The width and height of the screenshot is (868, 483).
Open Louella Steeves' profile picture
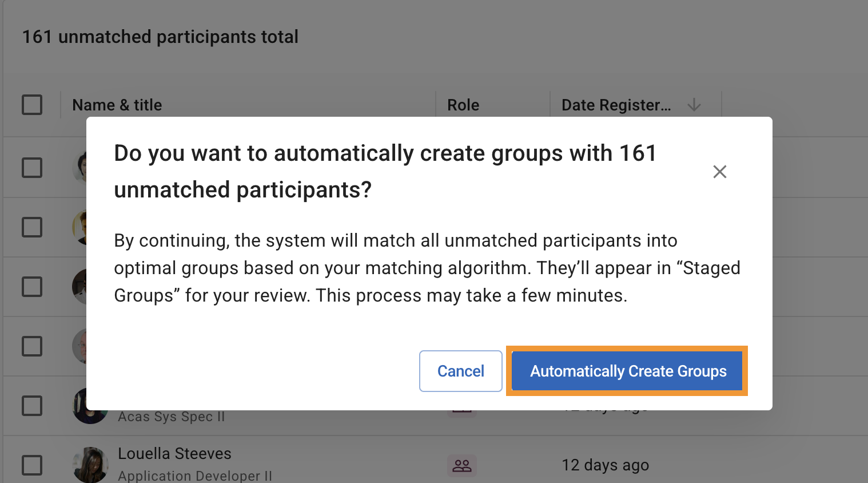coord(90,464)
